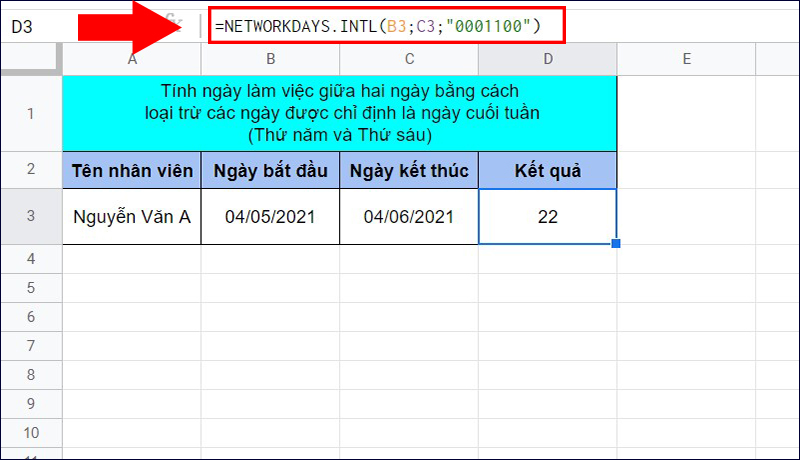Click the 'Tên nhân viên' header cell
Viewport: 800px width, 460px height.
(x=132, y=170)
